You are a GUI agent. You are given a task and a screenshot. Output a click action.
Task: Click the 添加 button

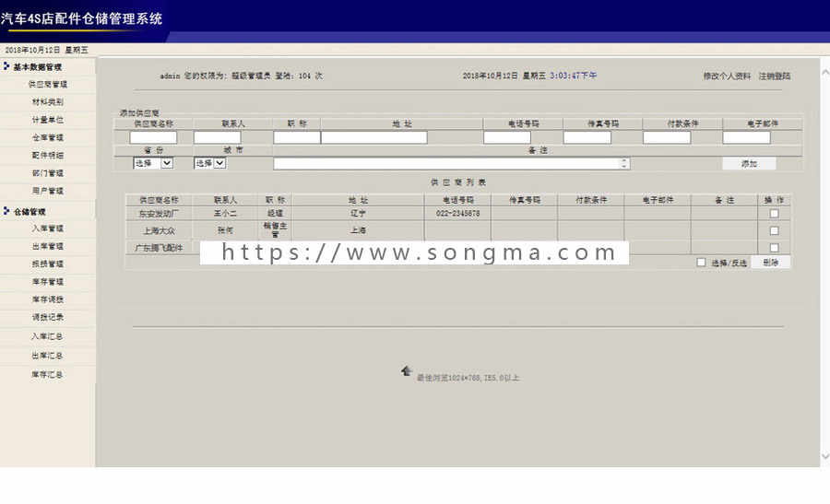point(749,164)
